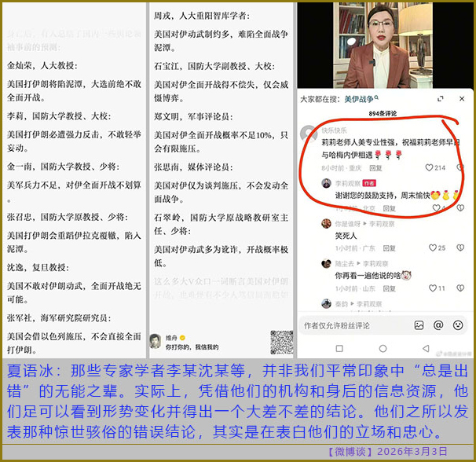The height and width of the screenshot is (462, 476).
Task: Click the 8小时前·重庆 timestamp
Action: pyautogui.click(x=342, y=168)
